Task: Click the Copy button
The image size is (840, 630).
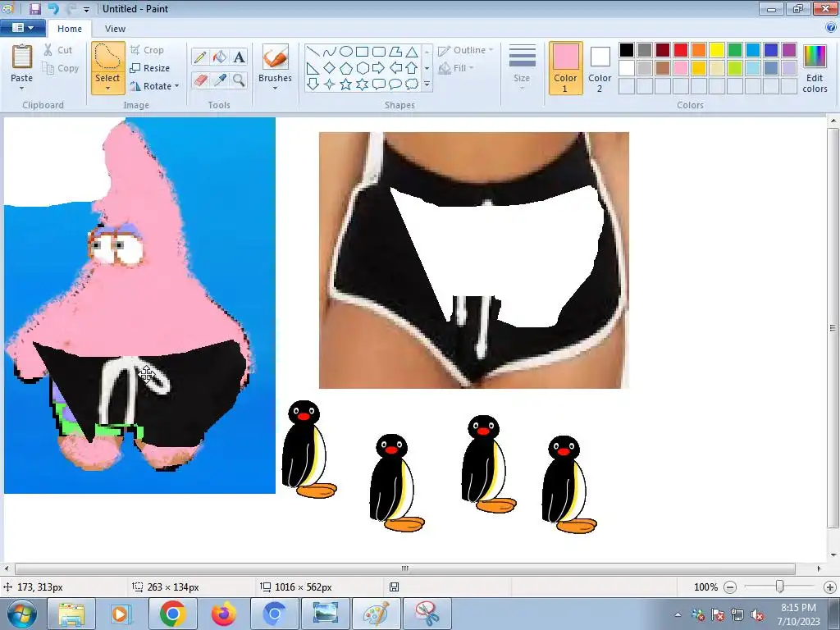Action: (61, 68)
